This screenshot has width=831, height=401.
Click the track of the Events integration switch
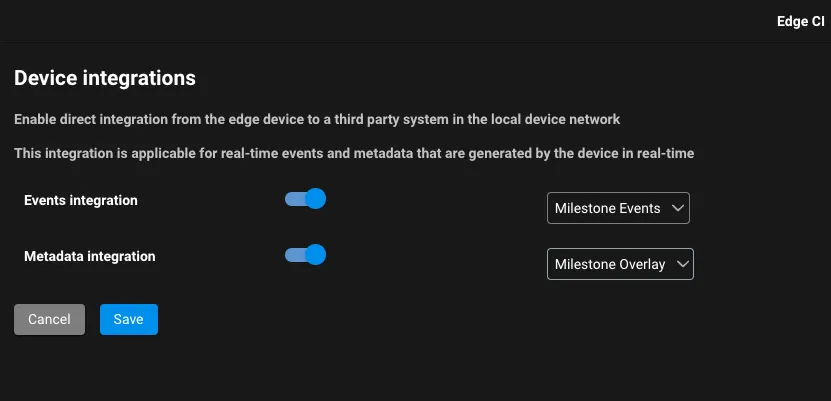pyautogui.click(x=294, y=199)
